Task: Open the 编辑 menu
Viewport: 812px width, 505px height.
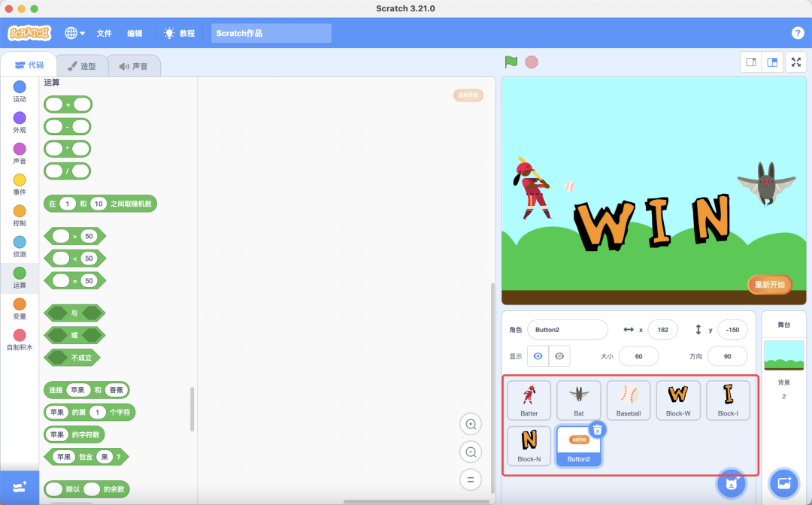Action: (135, 33)
